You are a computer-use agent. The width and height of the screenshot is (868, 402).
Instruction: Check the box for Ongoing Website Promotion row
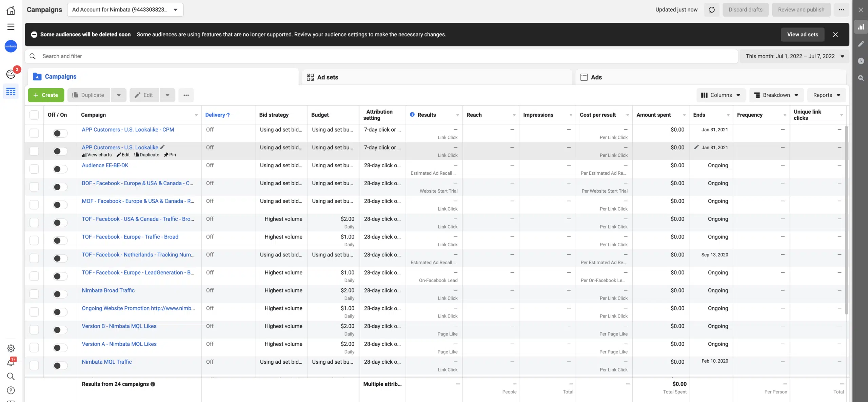pos(34,312)
